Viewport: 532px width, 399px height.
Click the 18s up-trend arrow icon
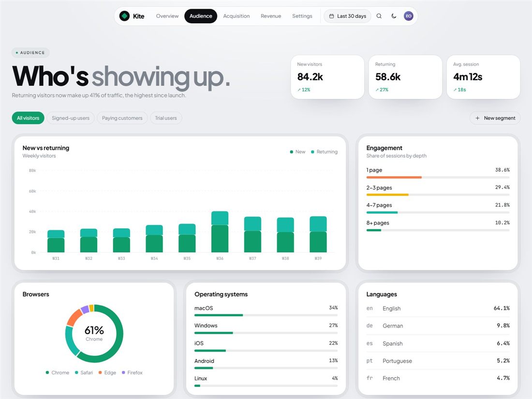tap(455, 90)
